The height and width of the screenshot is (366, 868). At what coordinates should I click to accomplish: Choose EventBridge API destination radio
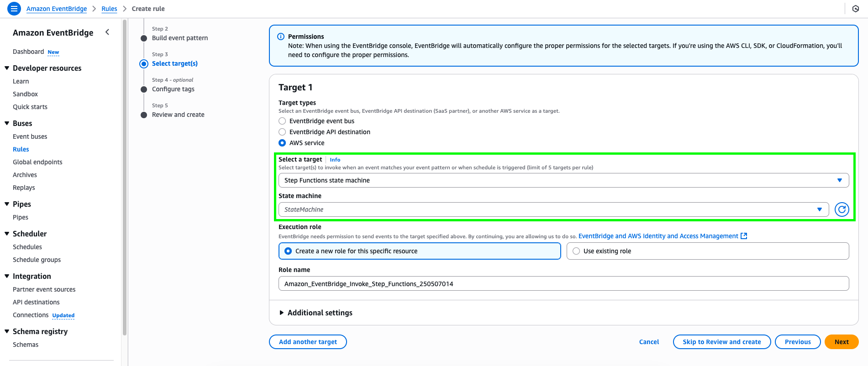coord(282,132)
